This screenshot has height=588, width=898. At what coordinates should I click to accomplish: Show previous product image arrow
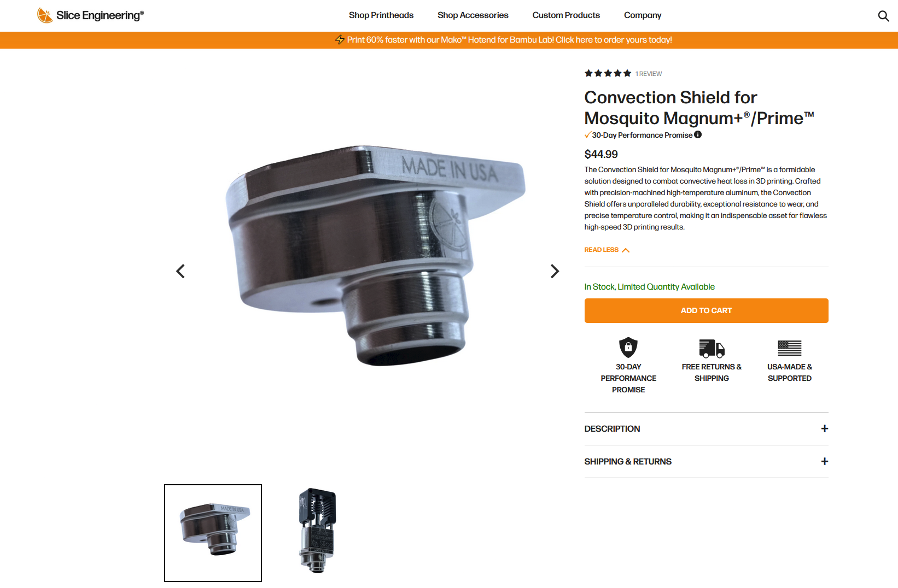pyautogui.click(x=180, y=271)
